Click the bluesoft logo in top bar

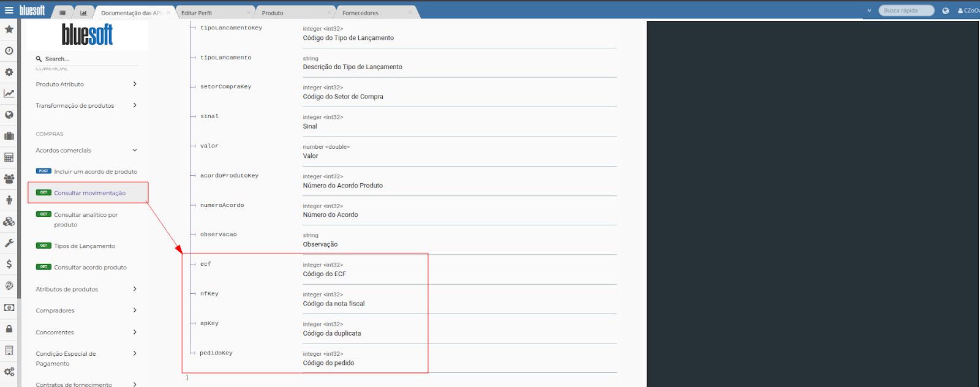pos(32,10)
